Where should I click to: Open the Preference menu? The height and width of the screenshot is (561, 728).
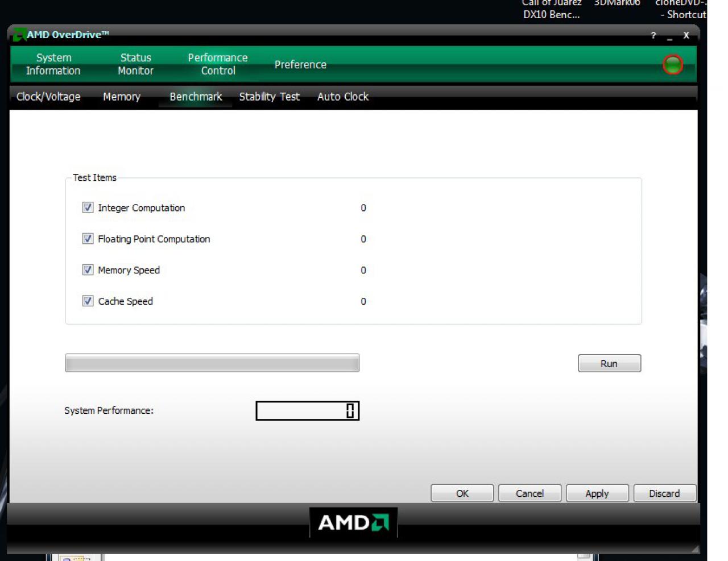pyautogui.click(x=300, y=65)
